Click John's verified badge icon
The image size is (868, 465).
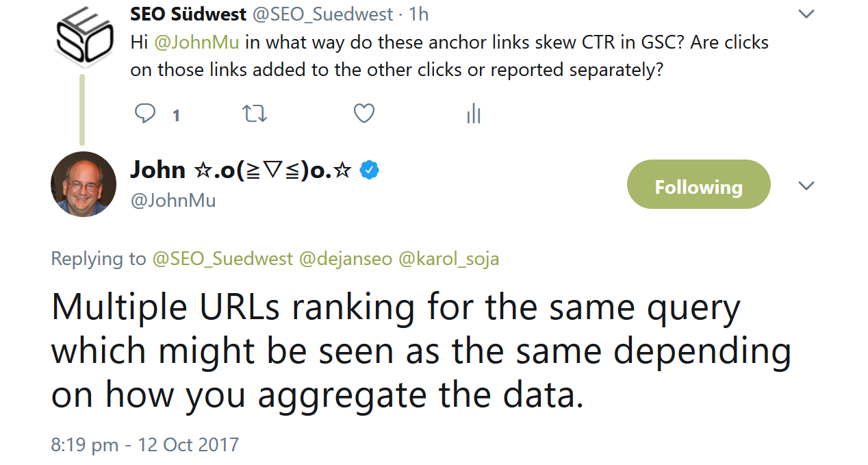click(369, 169)
